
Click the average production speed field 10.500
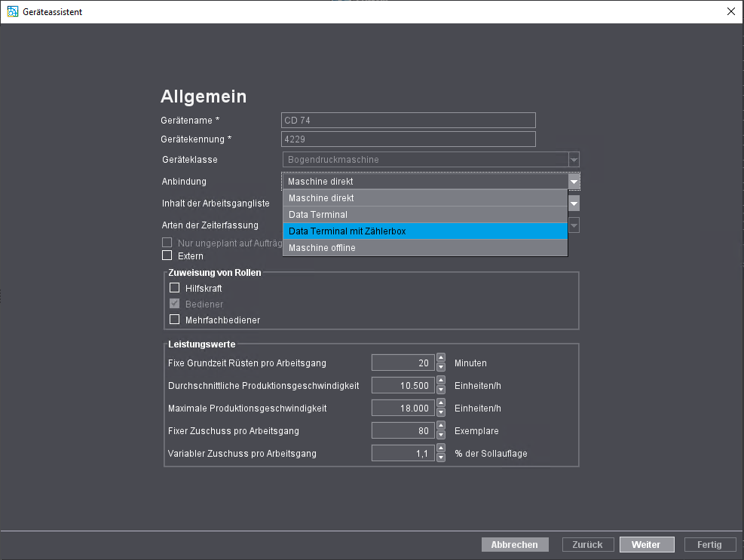(403, 385)
